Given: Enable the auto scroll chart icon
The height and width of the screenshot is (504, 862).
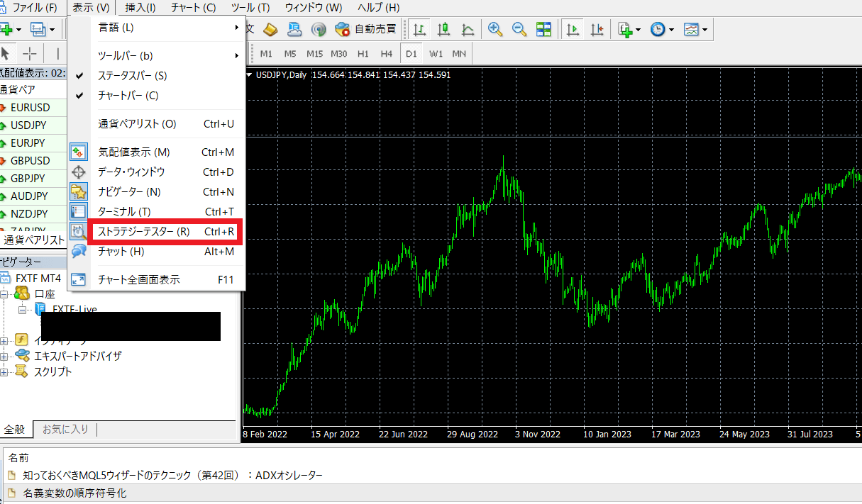Looking at the screenshot, I should 573,29.
